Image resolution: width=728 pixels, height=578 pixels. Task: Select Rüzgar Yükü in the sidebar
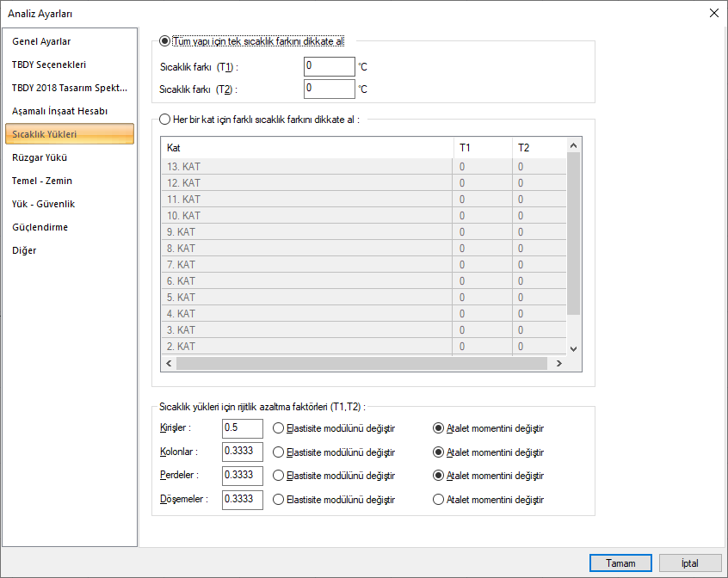[40, 157]
